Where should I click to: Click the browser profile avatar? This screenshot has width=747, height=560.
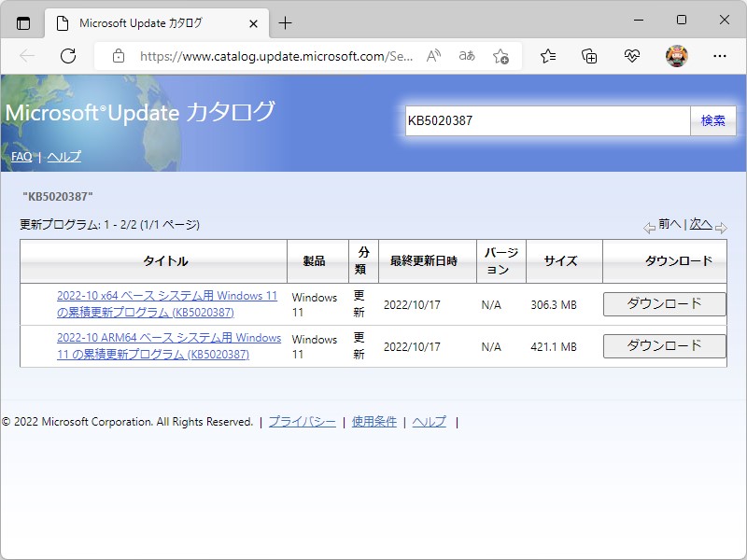click(674, 56)
